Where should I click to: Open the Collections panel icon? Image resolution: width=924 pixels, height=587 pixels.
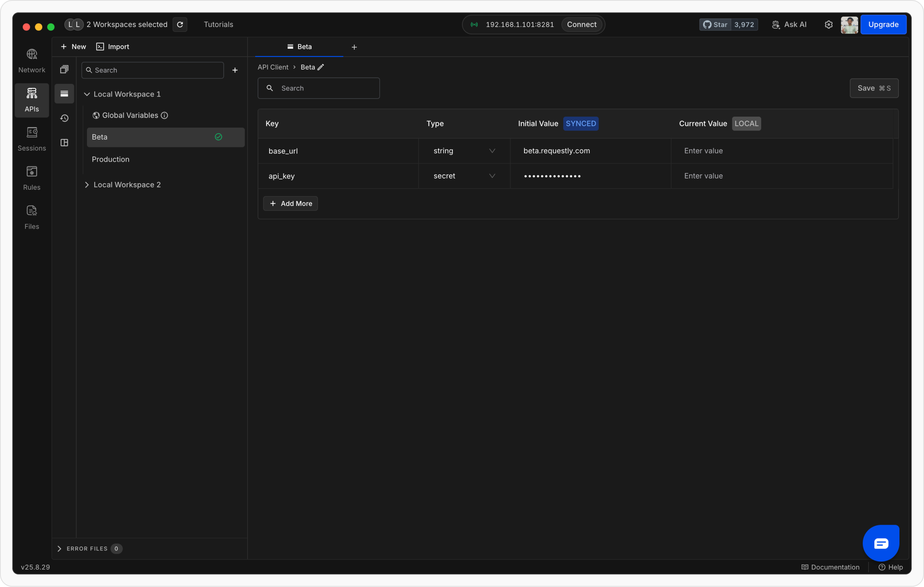pyautogui.click(x=64, y=69)
